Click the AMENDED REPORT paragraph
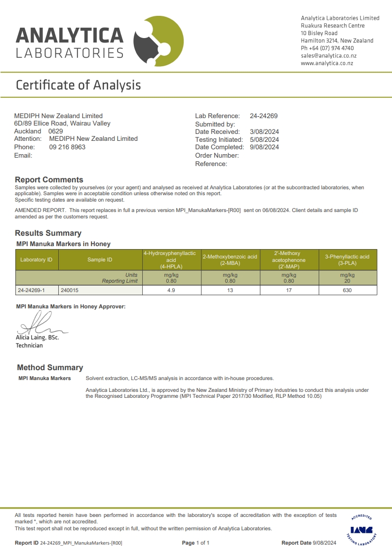 tap(186, 213)
